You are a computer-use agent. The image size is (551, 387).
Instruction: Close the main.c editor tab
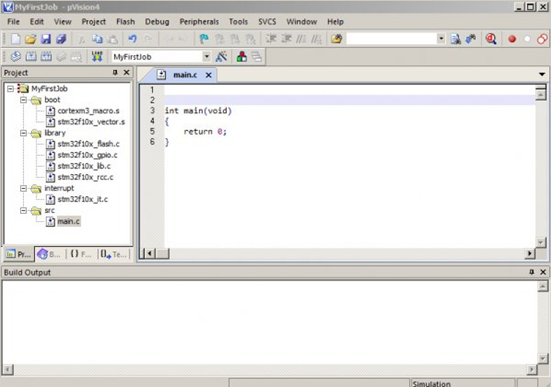[208, 75]
